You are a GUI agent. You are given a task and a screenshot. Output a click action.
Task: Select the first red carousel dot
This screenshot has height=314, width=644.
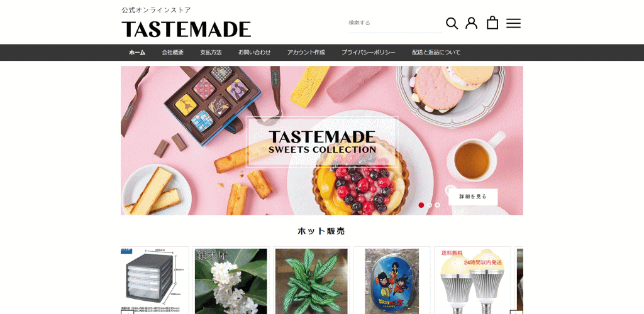pos(421,205)
